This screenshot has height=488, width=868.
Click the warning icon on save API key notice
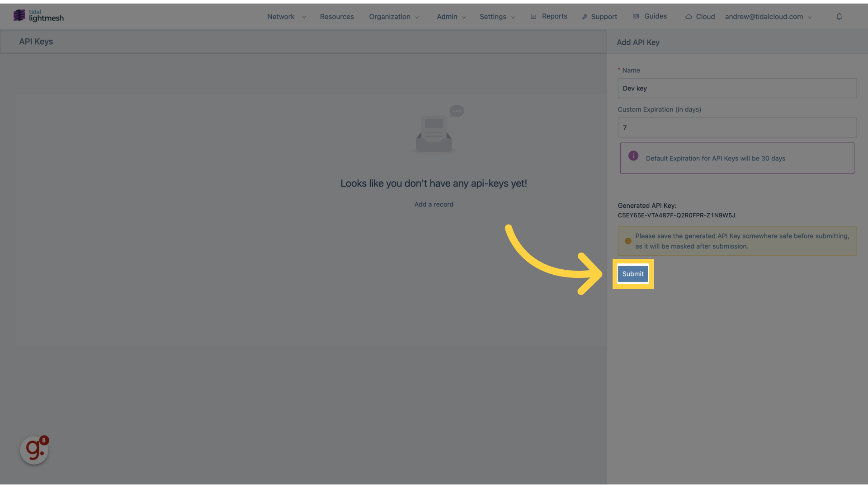point(627,241)
